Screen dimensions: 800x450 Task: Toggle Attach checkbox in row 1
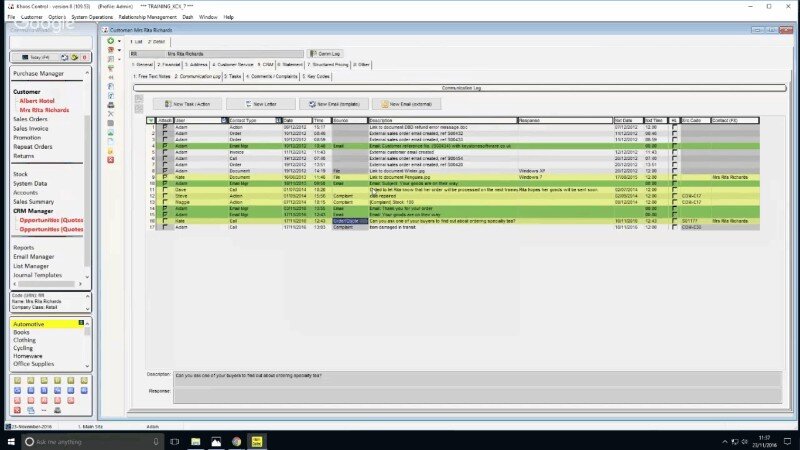click(165, 127)
